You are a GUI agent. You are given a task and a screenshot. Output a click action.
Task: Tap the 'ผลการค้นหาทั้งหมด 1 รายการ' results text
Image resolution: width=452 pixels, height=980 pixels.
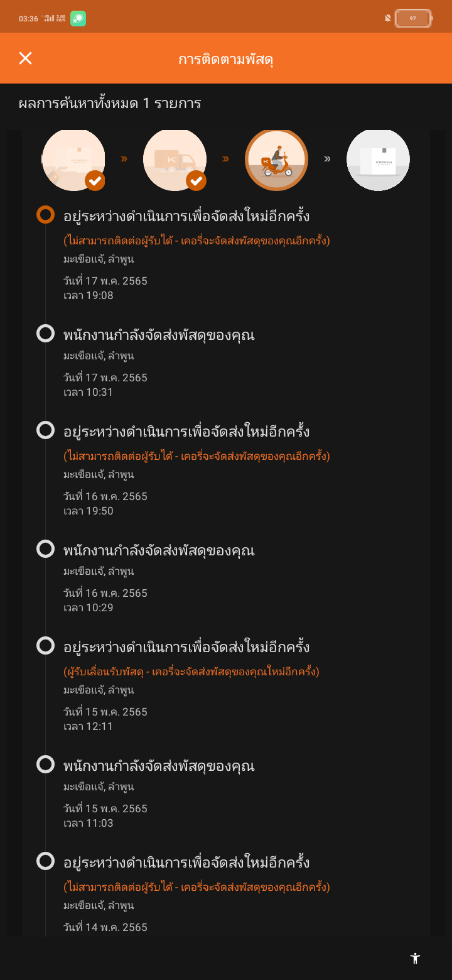pyautogui.click(x=110, y=103)
